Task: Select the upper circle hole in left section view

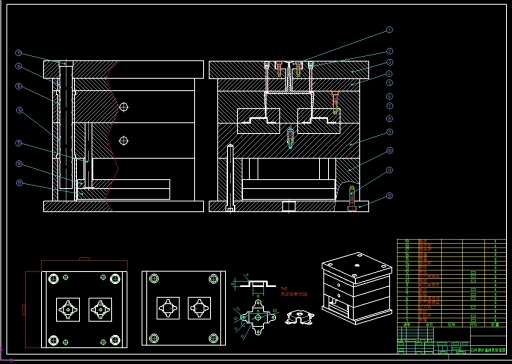Action: click(124, 107)
